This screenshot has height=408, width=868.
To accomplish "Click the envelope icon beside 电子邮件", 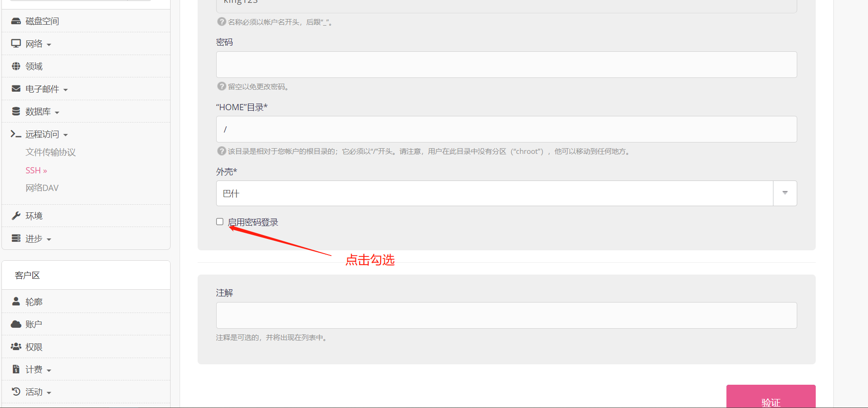I will pyautogui.click(x=16, y=89).
